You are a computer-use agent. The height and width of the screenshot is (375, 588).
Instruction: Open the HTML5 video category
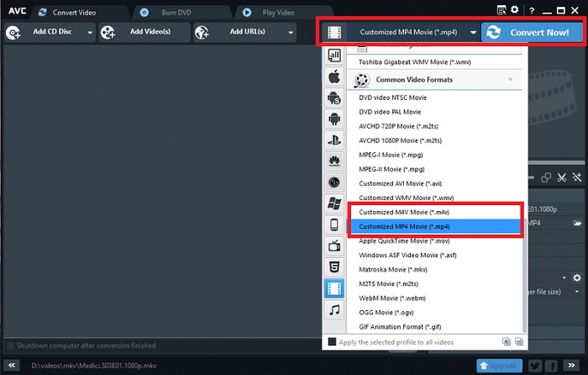(x=334, y=267)
